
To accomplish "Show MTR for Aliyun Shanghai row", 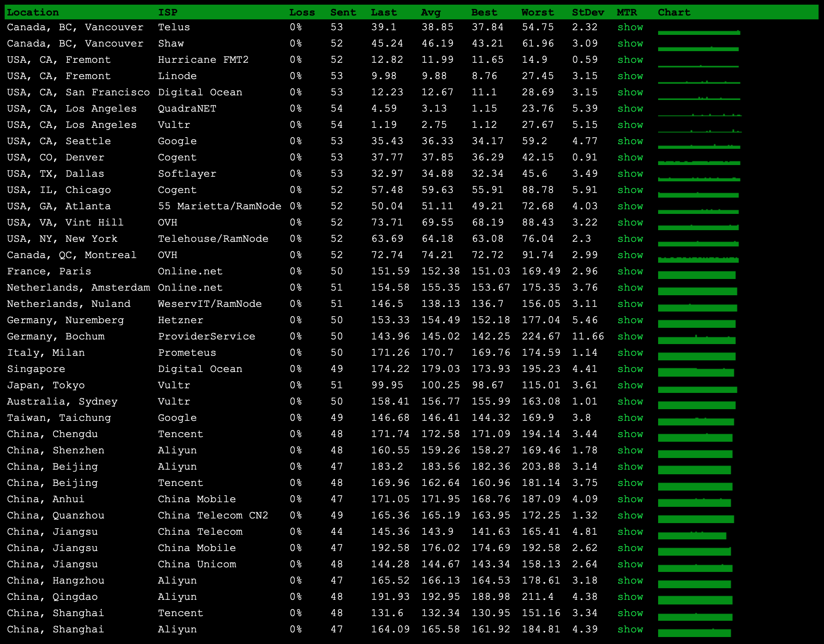I will [x=630, y=629].
